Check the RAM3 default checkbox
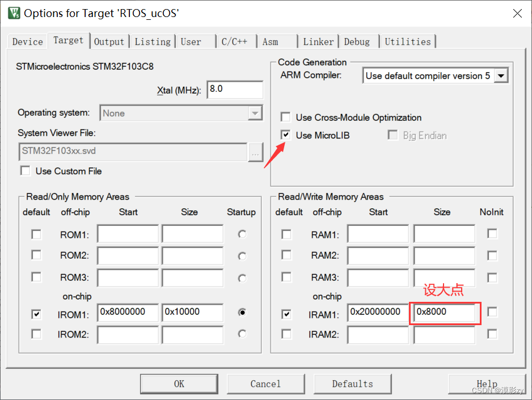 (286, 277)
